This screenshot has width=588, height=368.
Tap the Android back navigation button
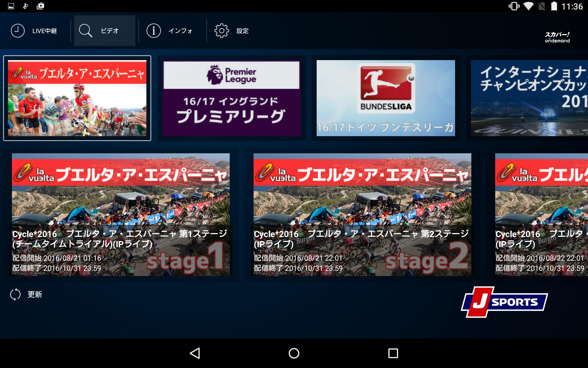coord(195,353)
